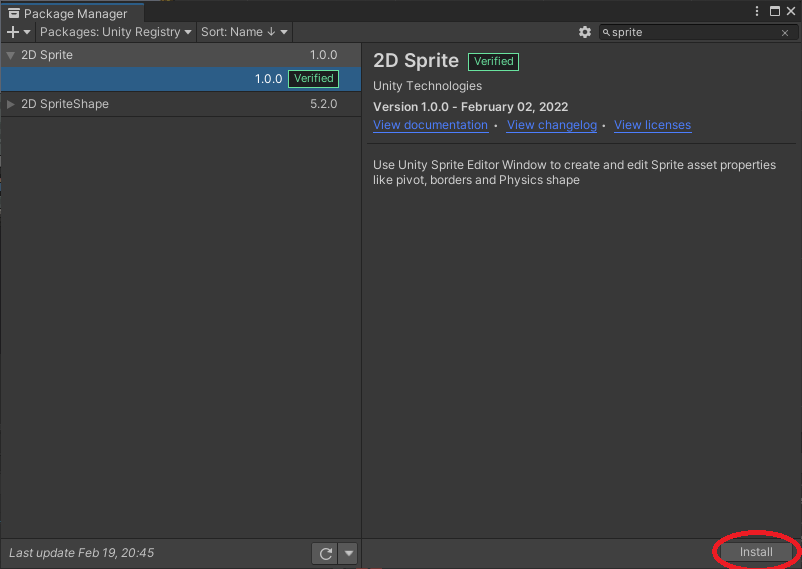Open the Packages: Unity Registry dropdown
Screen dimensions: 802x569
[x=116, y=32]
